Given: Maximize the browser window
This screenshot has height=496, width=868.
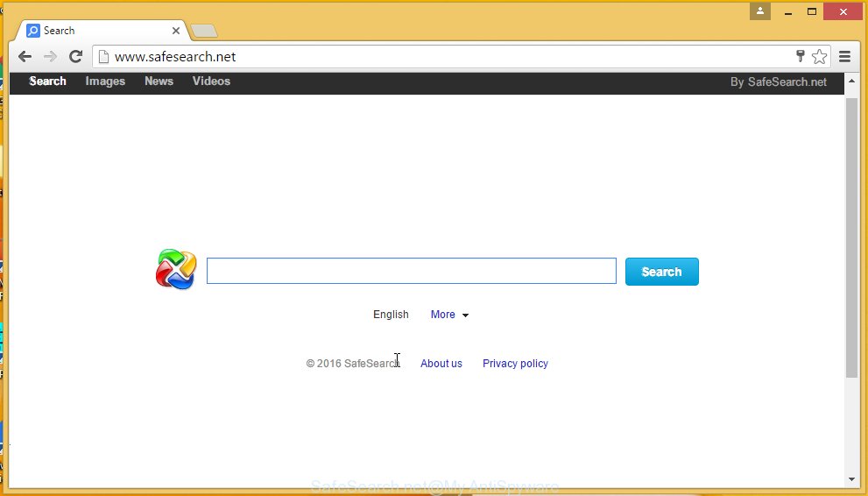Looking at the screenshot, I should coord(812,11).
